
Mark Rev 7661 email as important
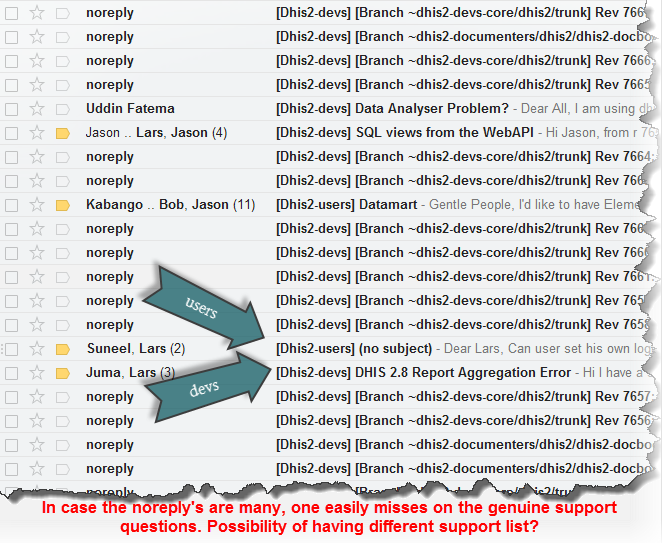pyautogui.click(x=62, y=277)
